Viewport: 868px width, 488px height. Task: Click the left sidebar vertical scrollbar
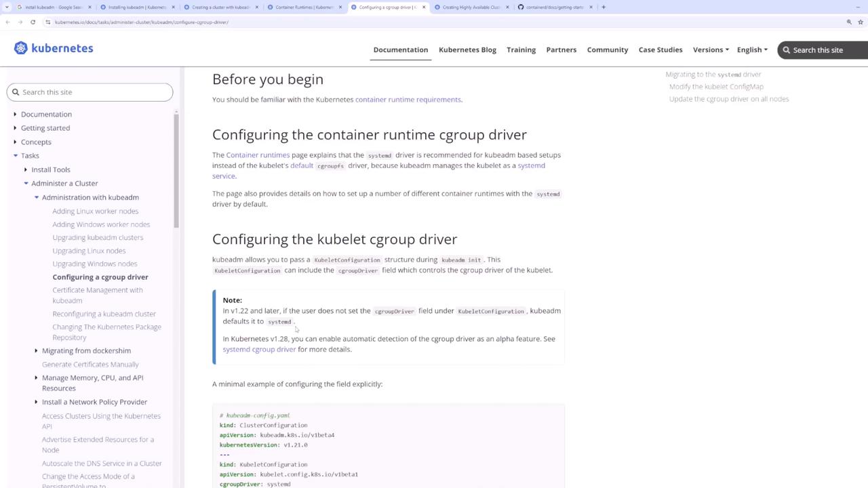click(x=176, y=169)
